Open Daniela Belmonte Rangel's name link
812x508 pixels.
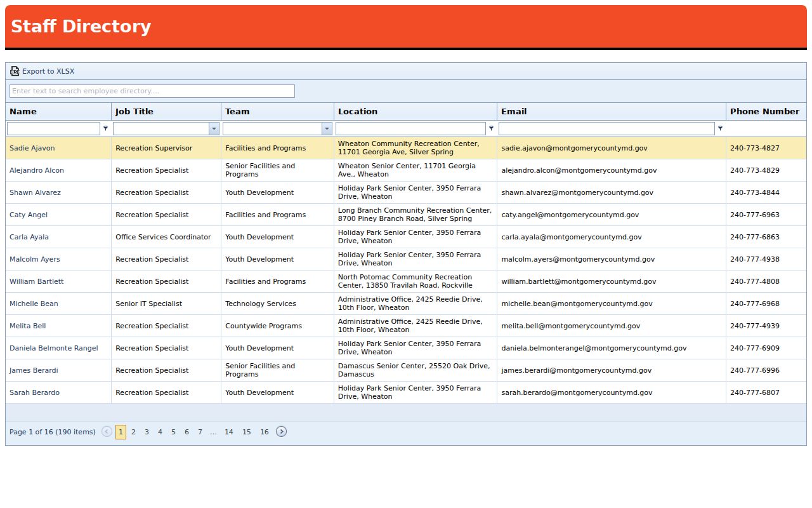[x=54, y=348]
